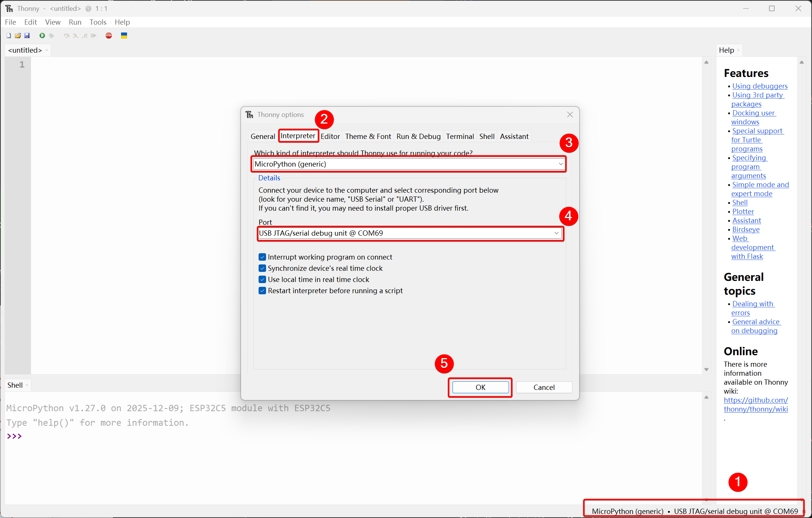The image size is (812, 518).
Task: Run current script with green play icon
Action: (42, 35)
